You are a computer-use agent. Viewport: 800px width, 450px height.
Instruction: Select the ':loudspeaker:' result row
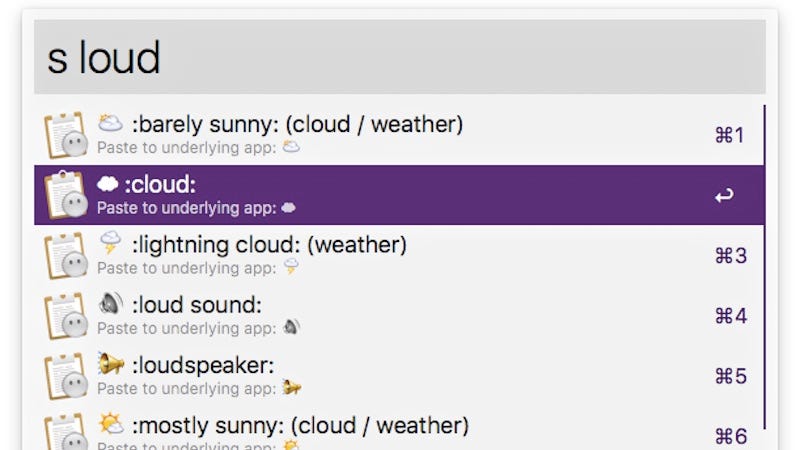399,376
